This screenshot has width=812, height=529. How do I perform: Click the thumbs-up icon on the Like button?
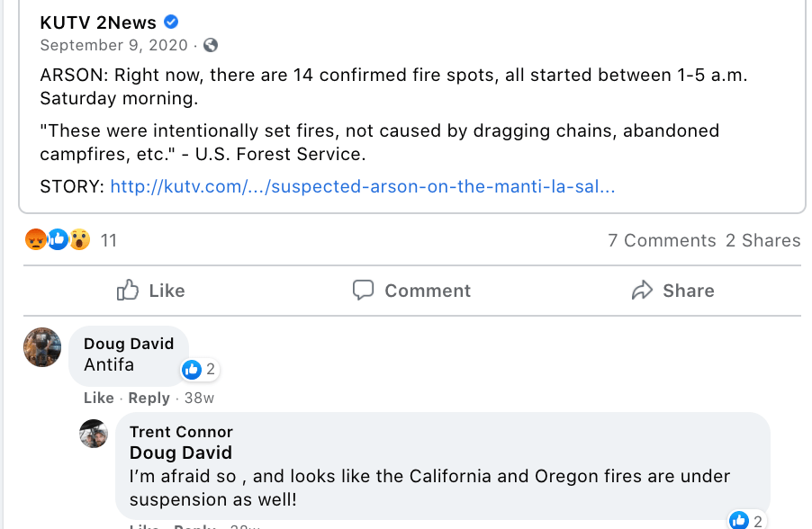click(128, 291)
